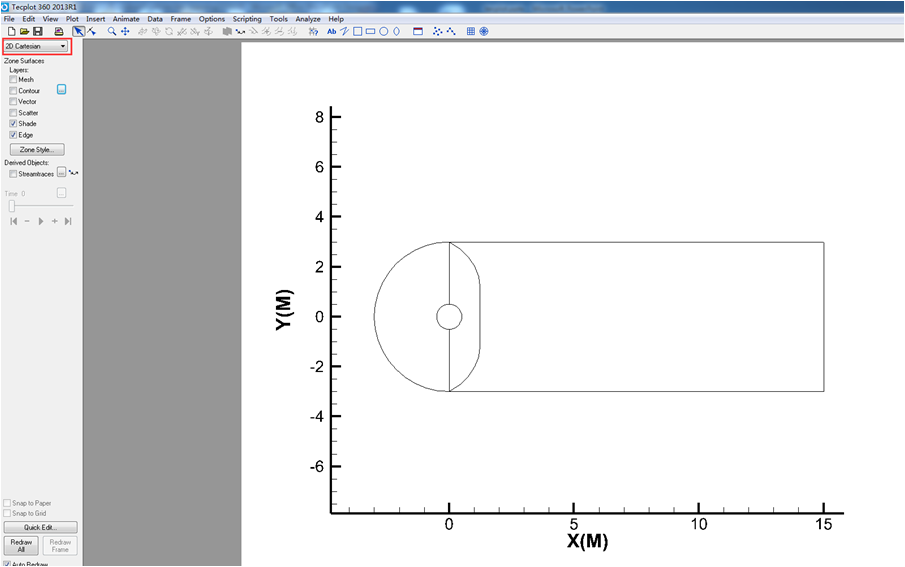The image size is (905, 567).
Task: Click the rectangular grid zone icon
Action: [x=471, y=31]
